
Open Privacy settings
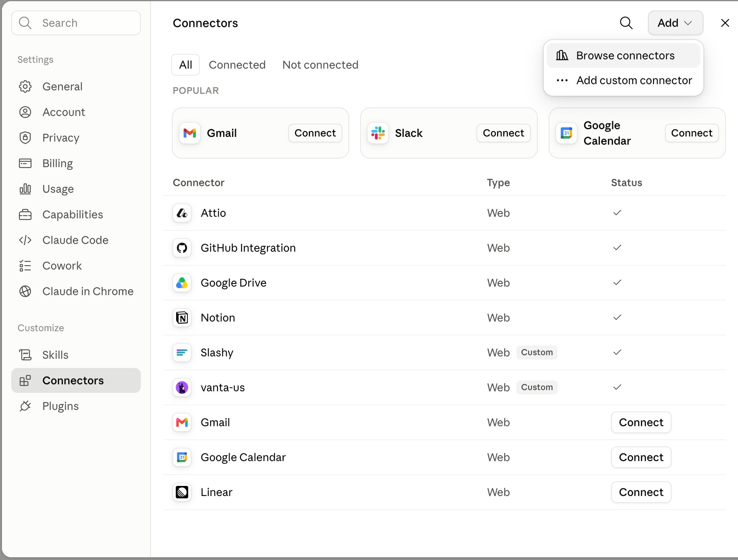tap(76, 138)
